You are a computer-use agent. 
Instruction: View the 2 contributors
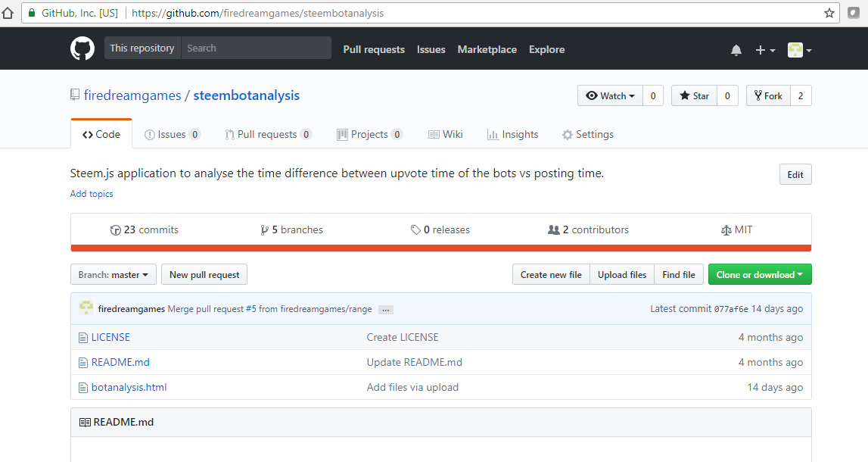(589, 230)
